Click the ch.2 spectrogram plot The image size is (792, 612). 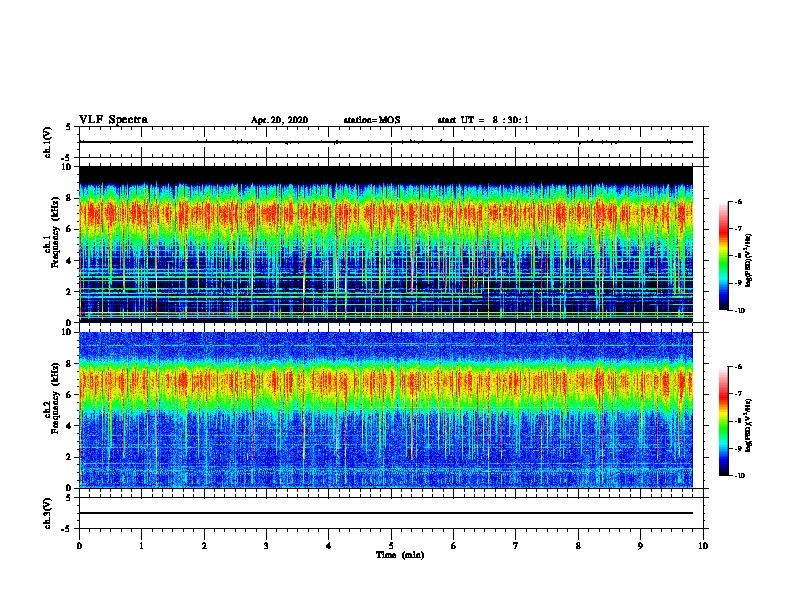tap(386, 410)
